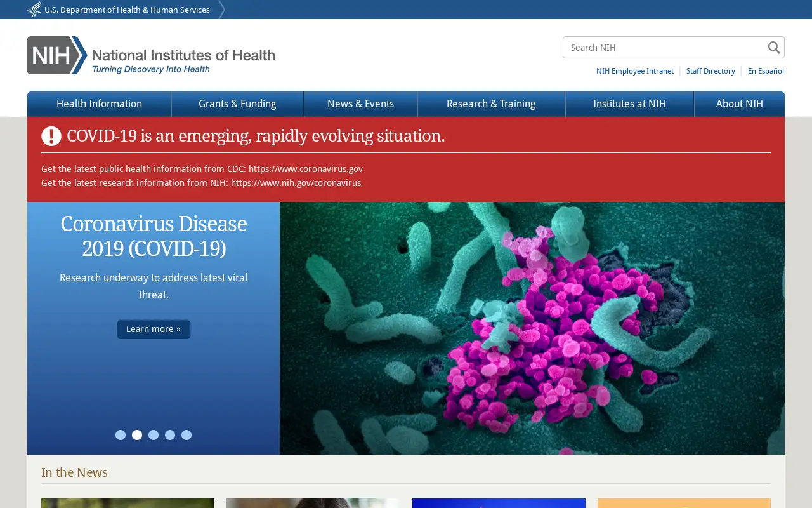Open the Health Information menu

(99, 104)
